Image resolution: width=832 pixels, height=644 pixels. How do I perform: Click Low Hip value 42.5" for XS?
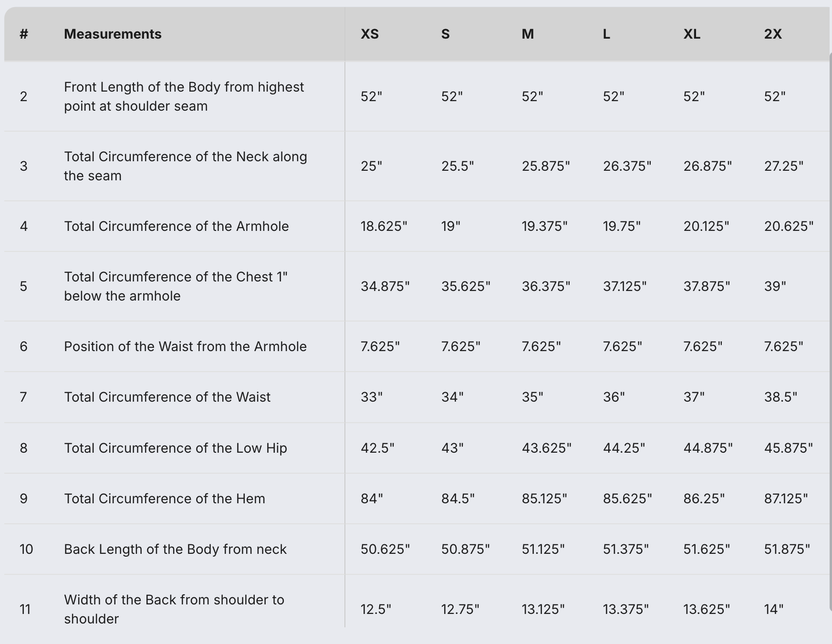coord(377,448)
